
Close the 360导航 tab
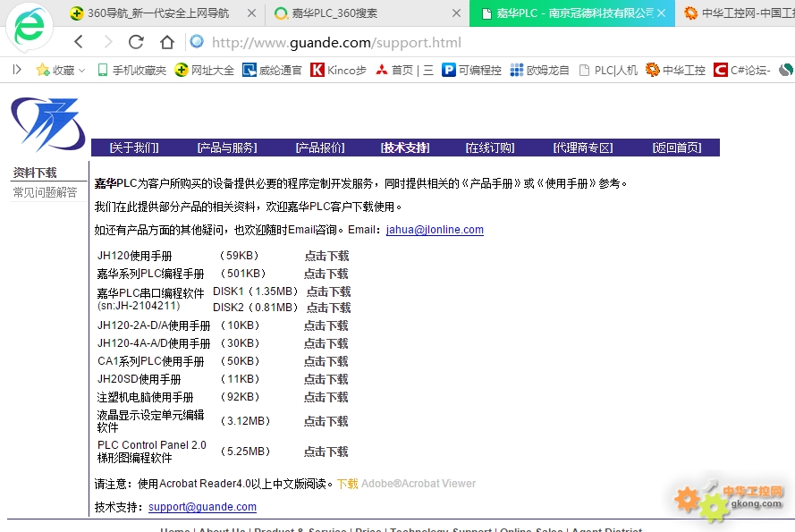click(251, 13)
